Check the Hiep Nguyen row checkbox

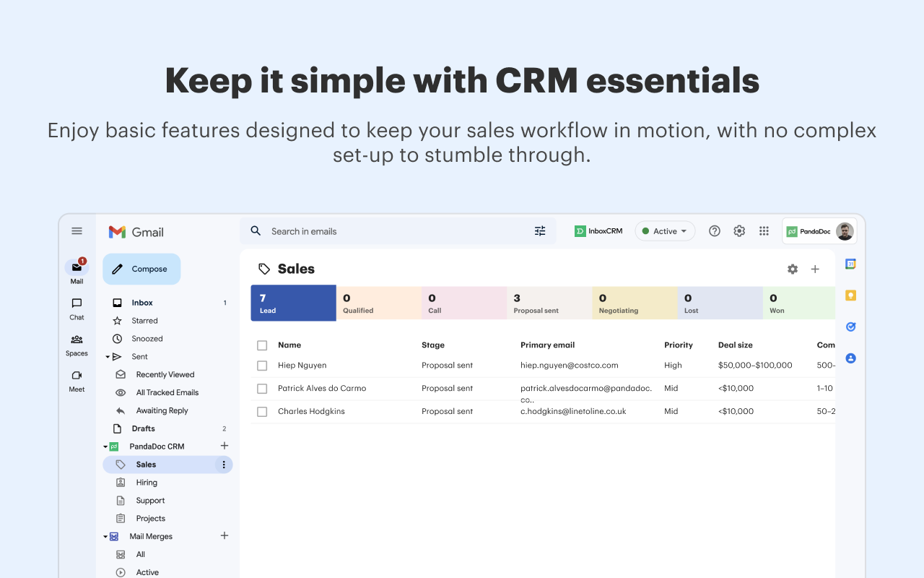coord(262,366)
